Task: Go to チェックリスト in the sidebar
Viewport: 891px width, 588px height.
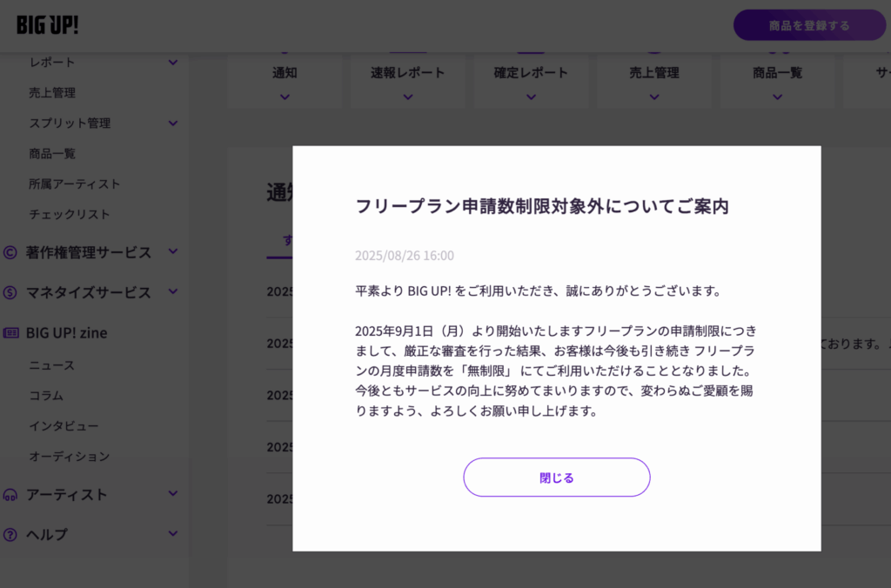Action: pos(69,215)
